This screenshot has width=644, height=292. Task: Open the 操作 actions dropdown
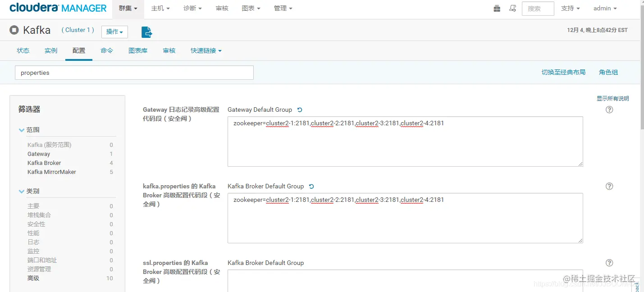114,32
